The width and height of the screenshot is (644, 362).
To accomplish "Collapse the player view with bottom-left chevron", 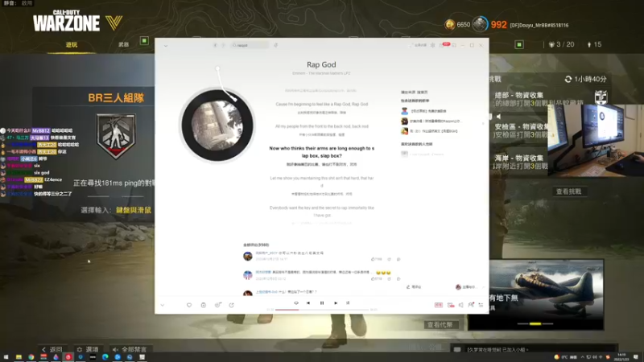I will [163, 305].
